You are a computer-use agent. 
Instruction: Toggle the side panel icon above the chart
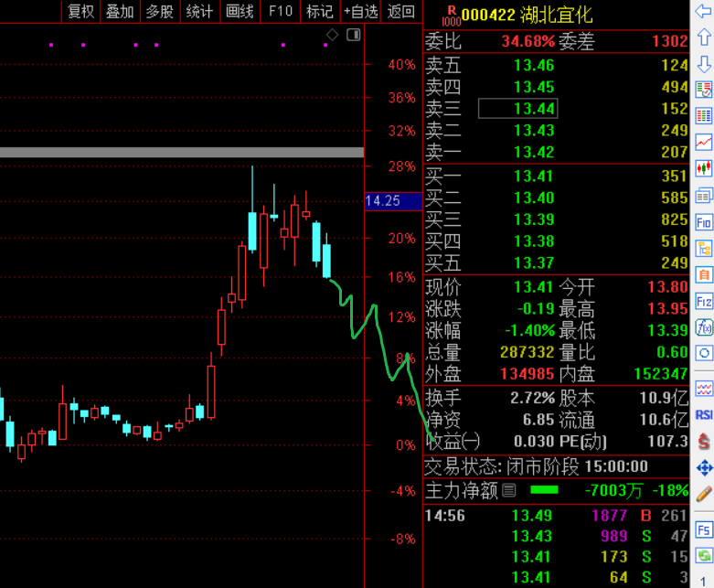point(354,35)
